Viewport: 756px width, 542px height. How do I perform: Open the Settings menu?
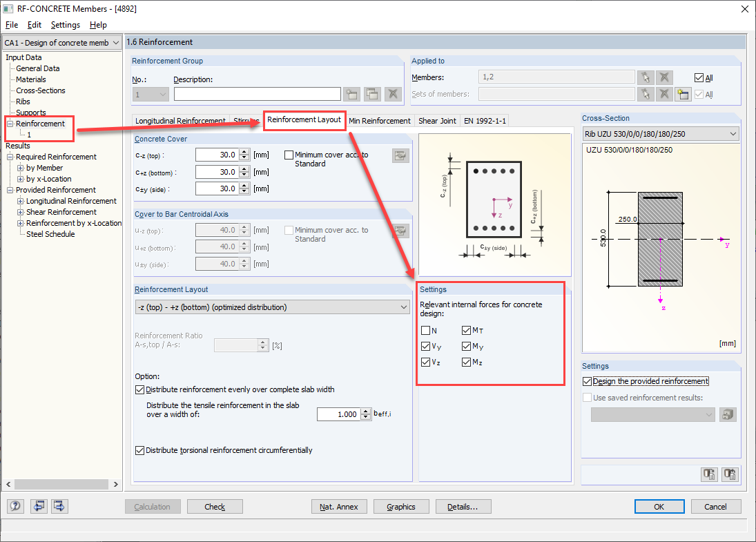[x=66, y=25]
